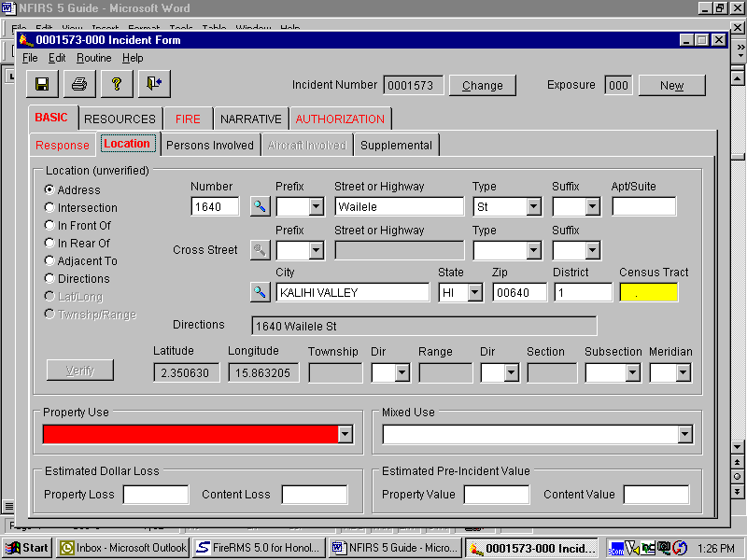This screenshot has width=747, height=560.
Task: Click the lookup icon beside City field
Action: [261, 292]
